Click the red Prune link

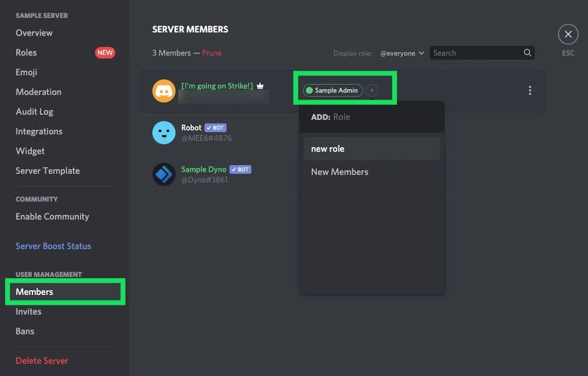click(211, 53)
